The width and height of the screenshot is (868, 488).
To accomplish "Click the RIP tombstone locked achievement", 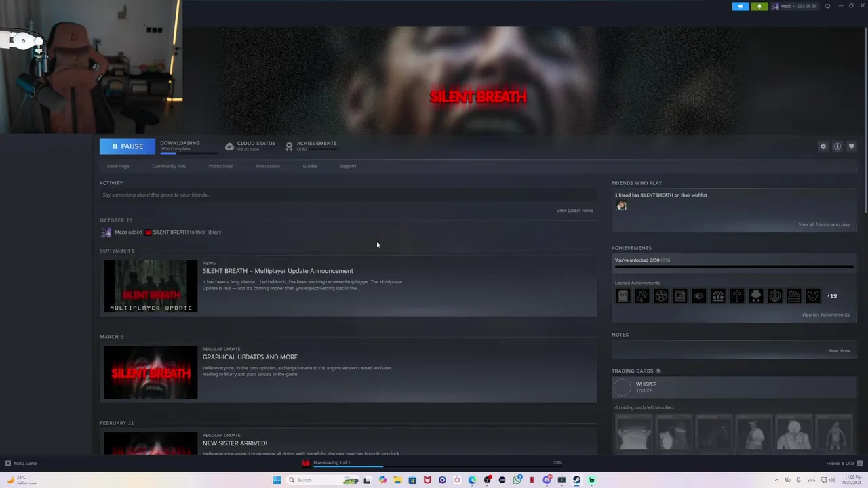I will click(623, 296).
